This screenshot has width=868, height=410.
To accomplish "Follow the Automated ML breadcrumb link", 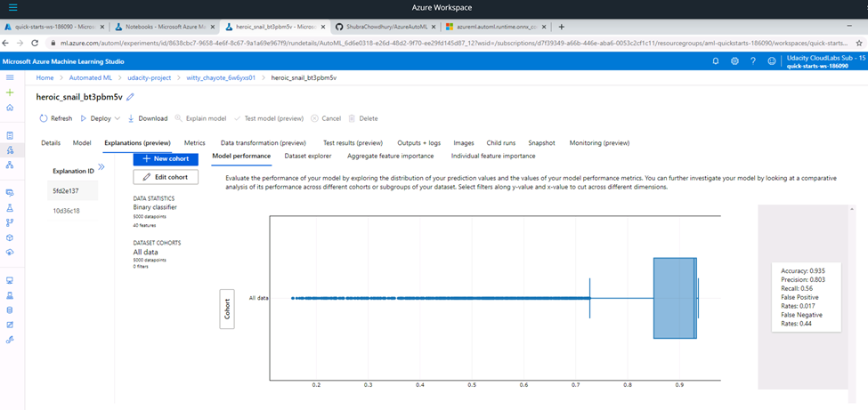I will [90, 78].
